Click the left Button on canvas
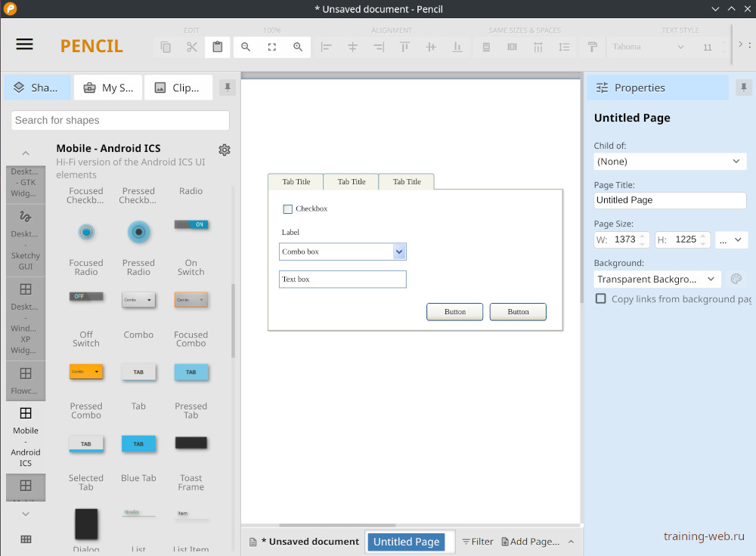This screenshot has height=556, width=756. tap(454, 312)
